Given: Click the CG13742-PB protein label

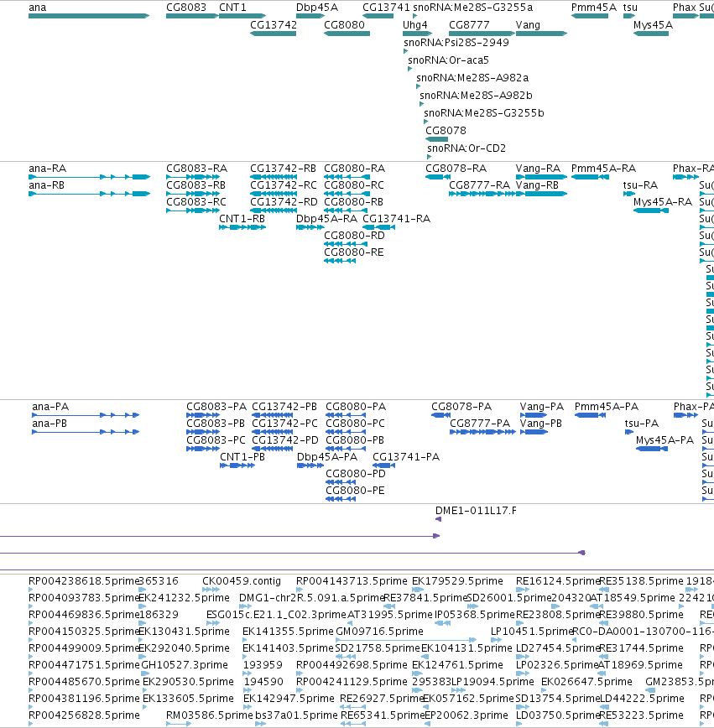Looking at the screenshot, I should (x=284, y=407).
